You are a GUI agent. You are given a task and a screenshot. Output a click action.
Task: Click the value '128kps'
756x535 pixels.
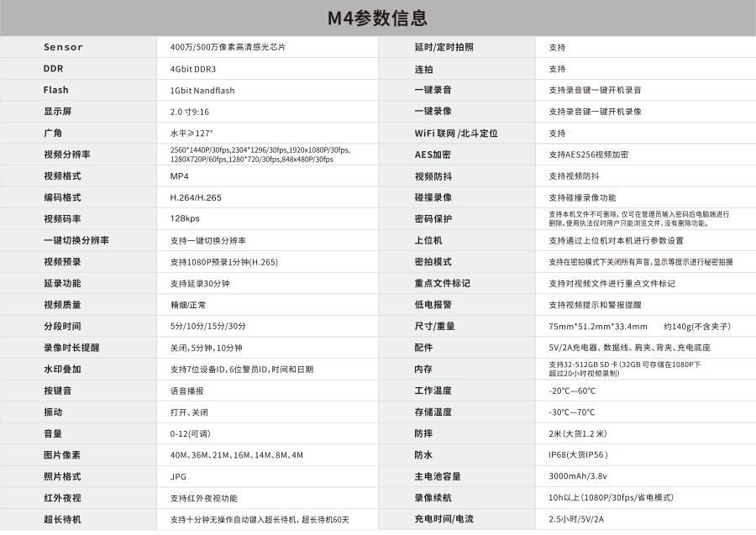[185, 218]
